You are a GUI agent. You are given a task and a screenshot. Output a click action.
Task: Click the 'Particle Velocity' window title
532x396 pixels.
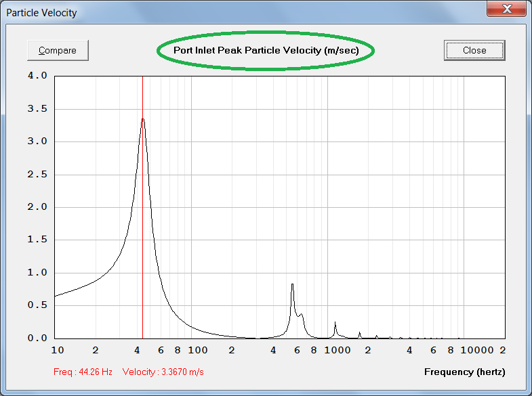click(41, 13)
